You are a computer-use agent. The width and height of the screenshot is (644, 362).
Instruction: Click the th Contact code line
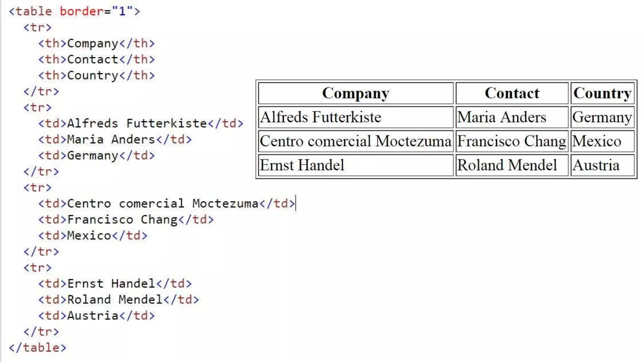coord(96,59)
